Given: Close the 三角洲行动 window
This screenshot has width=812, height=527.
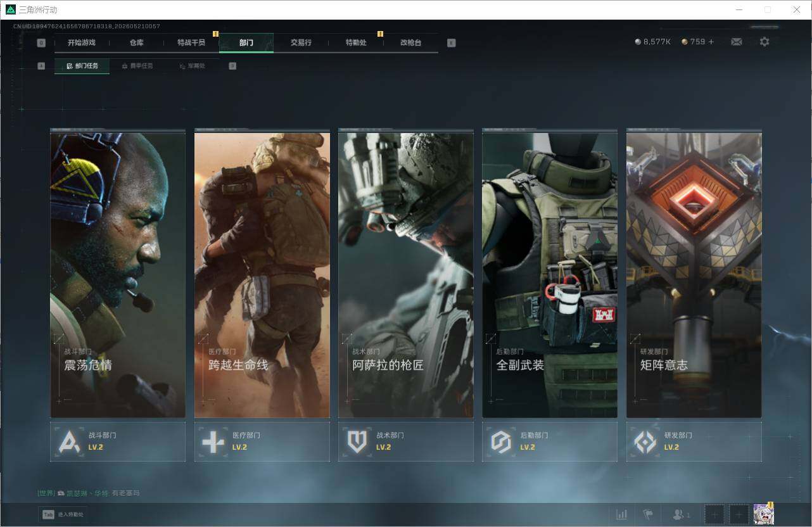Looking at the screenshot, I should (x=797, y=10).
